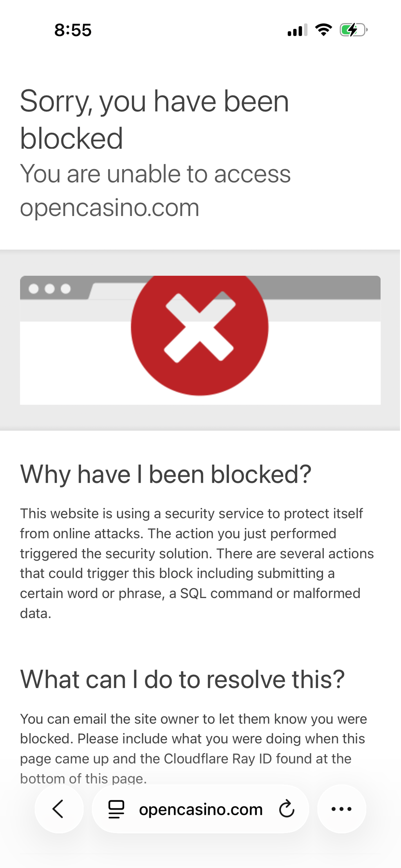The image size is (401, 868).
Task: Tap the Wi-Fi status icon
Action: 323,30
